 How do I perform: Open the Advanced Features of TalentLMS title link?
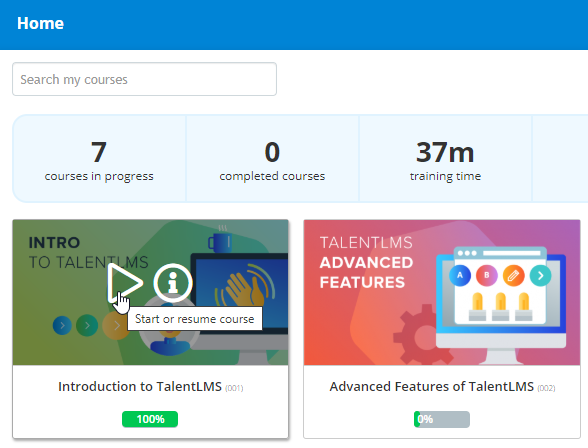432,387
